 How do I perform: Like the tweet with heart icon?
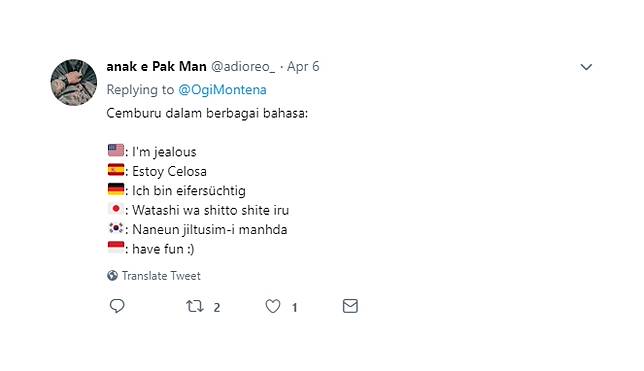pos(273,306)
